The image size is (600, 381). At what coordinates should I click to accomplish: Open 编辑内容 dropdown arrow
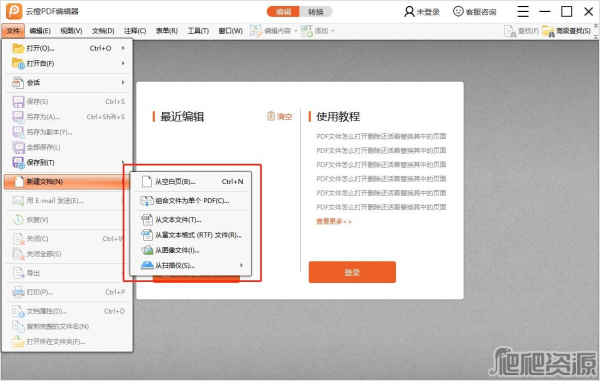(x=296, y=31)
